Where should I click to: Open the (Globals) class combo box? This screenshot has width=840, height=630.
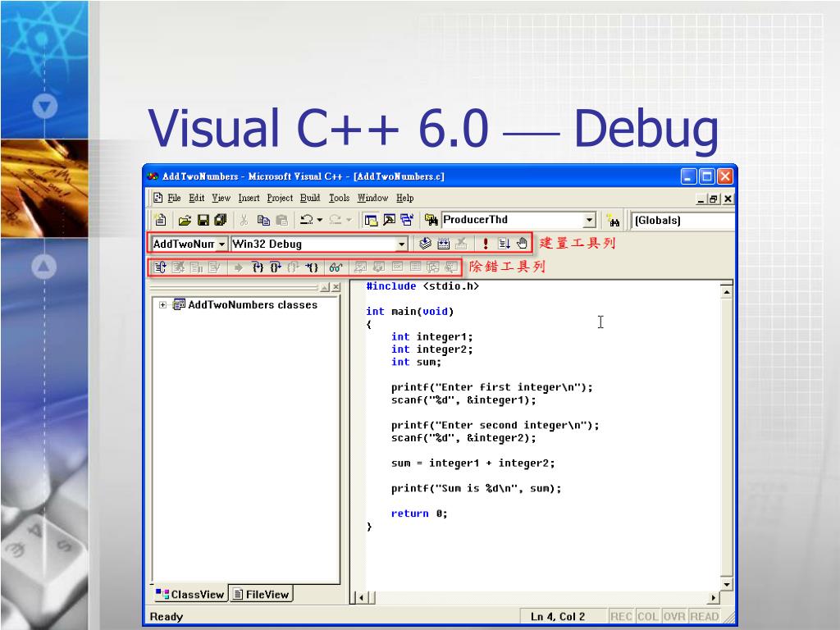pos(683,220)
